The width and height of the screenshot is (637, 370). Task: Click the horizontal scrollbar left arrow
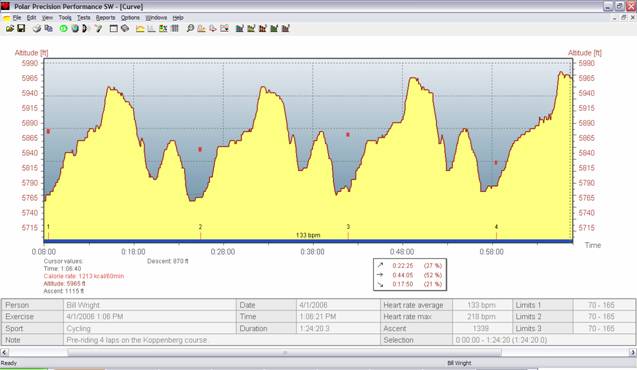(4, 353)
